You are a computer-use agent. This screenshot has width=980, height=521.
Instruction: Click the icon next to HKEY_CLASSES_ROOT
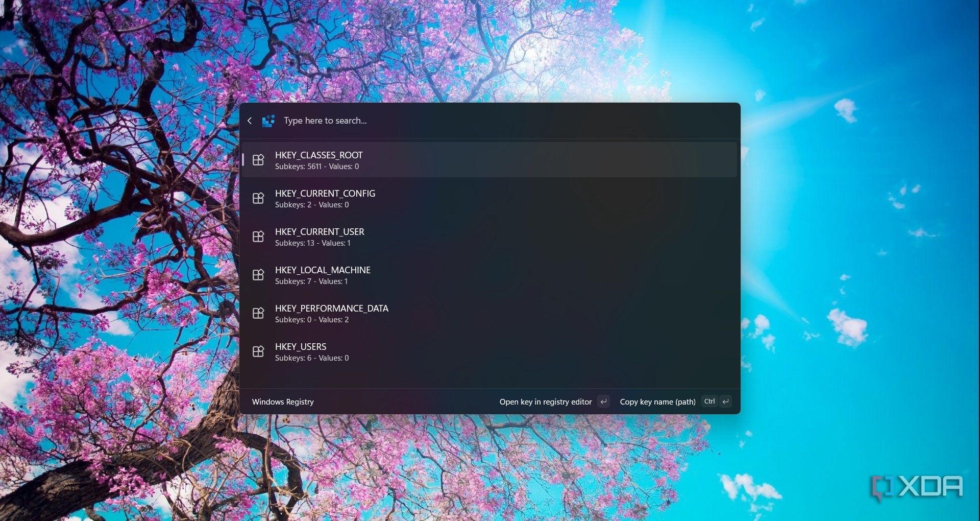pos(258,160)
